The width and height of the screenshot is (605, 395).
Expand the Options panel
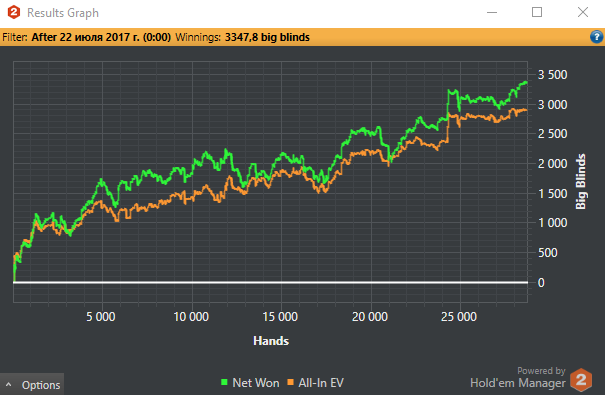32,385
